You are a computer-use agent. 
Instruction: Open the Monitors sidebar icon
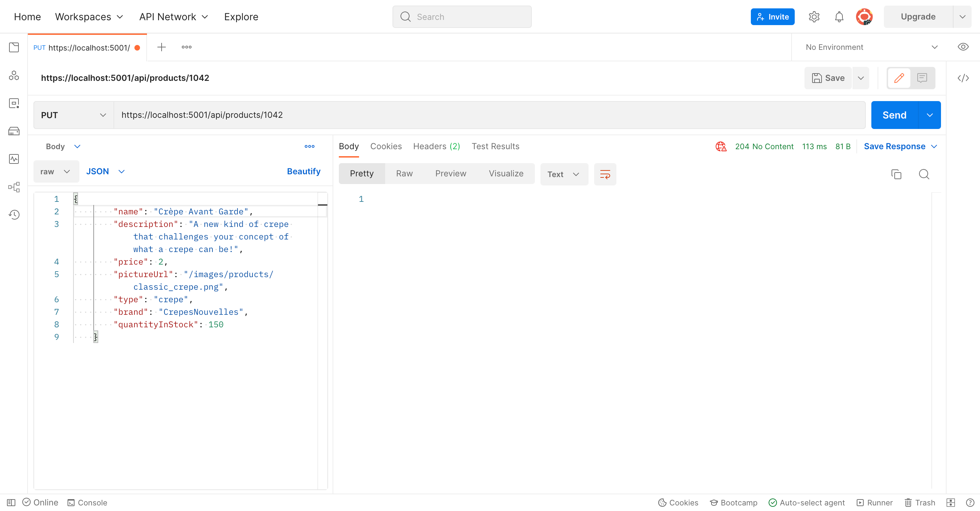point(14,159)
